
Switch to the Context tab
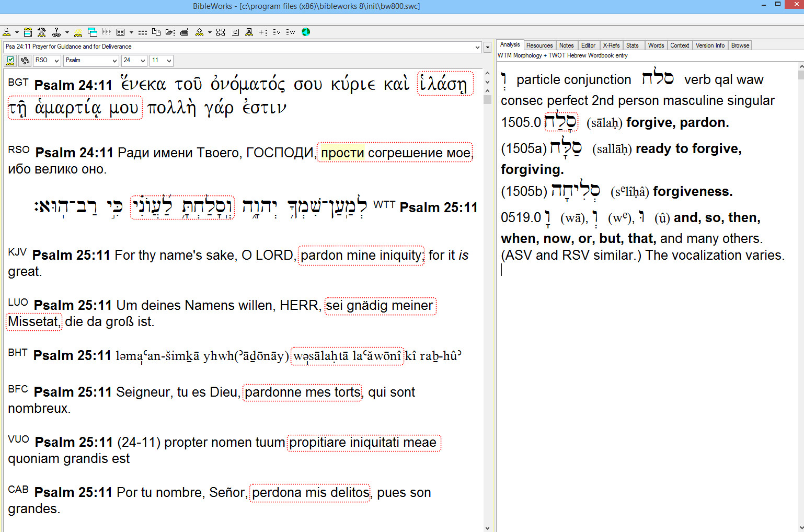pos(680,45)
